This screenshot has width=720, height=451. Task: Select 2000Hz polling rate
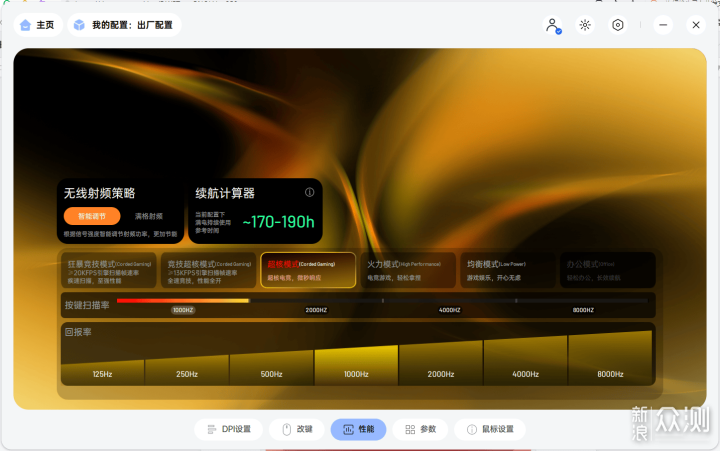(441, 363)
